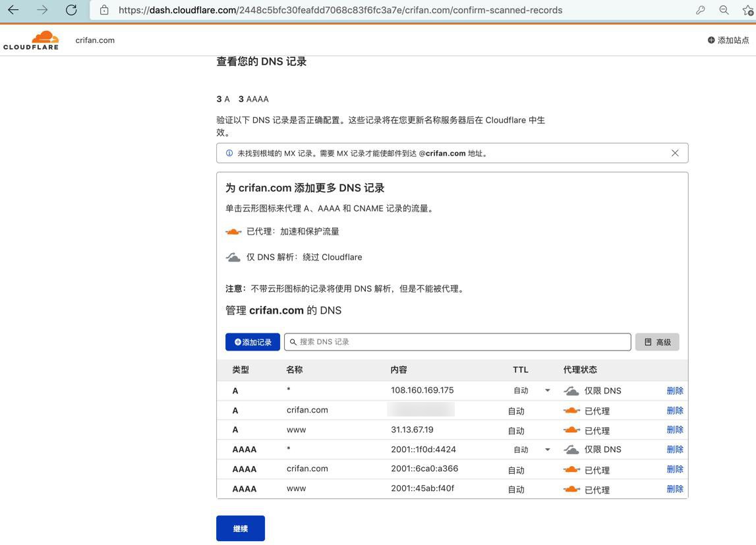Click the 2001::6ca0:a366 content cell

[x=424, y=469]
